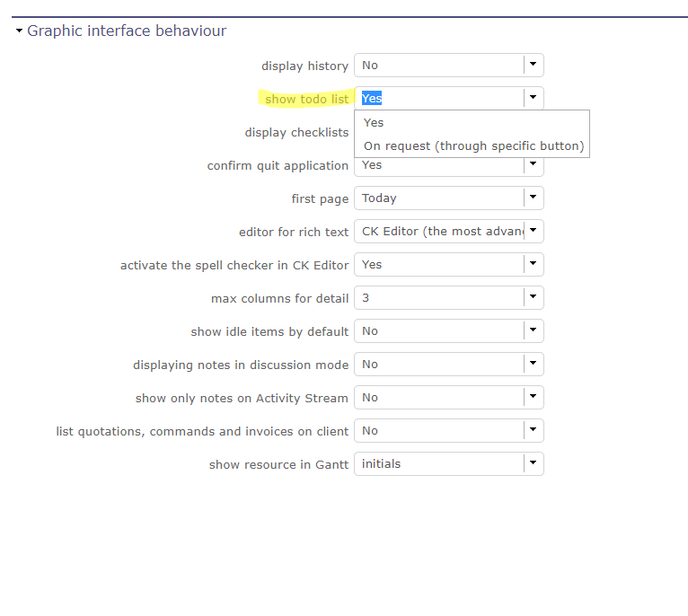Click the max columns field showing 3
Screen dimensions: 688x616
pyautogui.click(x=440, y=297)
